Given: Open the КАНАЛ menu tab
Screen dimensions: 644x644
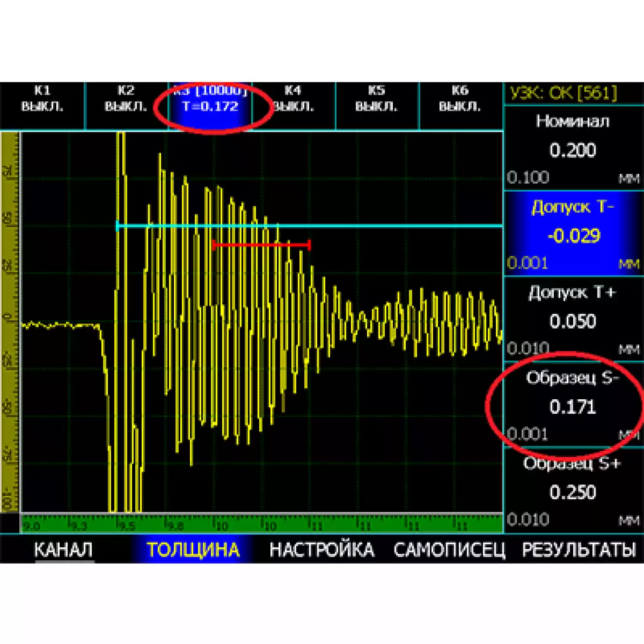Looking at the screenshot, I should click(x=63, y=550).
